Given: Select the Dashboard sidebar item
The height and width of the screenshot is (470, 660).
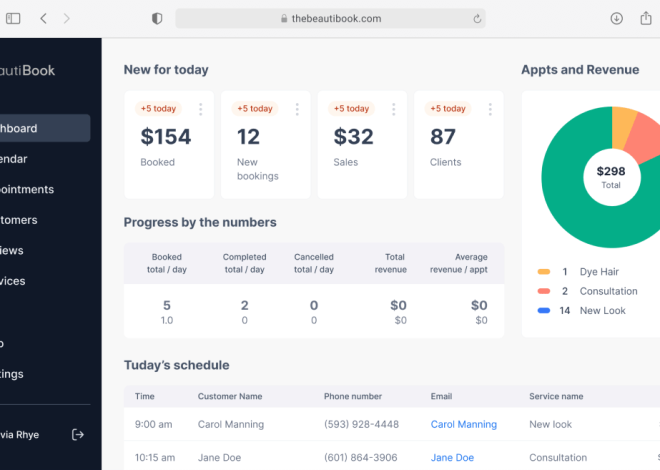Looking at the screenshot, I should [44, 128].
